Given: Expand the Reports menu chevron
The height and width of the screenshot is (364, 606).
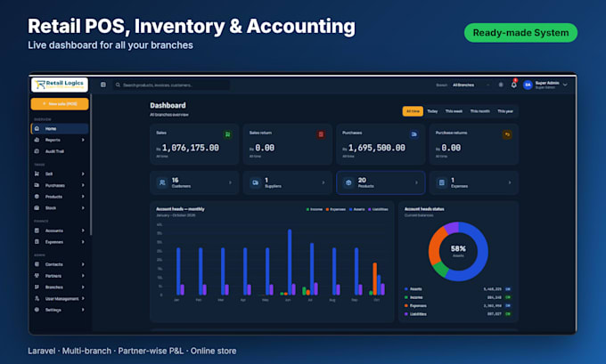Looking at the screenshot, I should click(83, 140).
